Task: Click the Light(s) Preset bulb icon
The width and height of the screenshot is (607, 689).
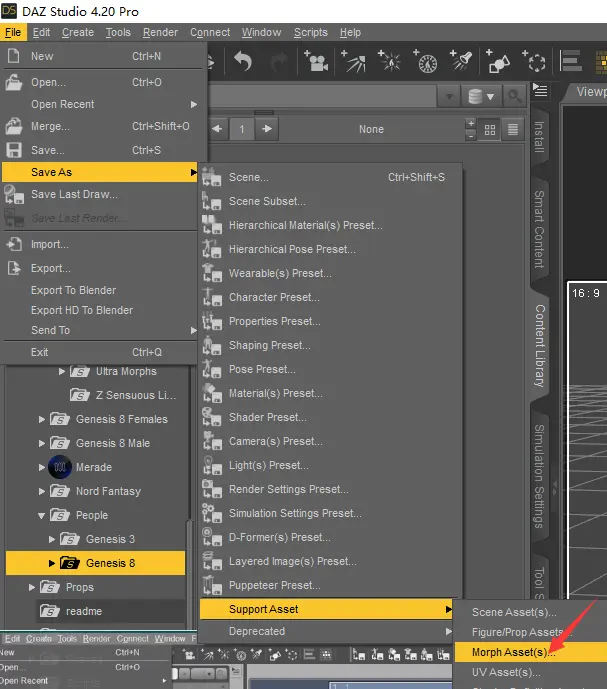Action: coord(211,465)
